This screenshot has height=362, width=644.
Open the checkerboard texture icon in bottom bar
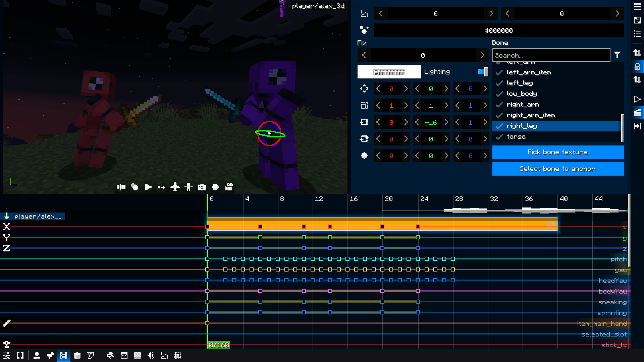[x=138, y=355]
